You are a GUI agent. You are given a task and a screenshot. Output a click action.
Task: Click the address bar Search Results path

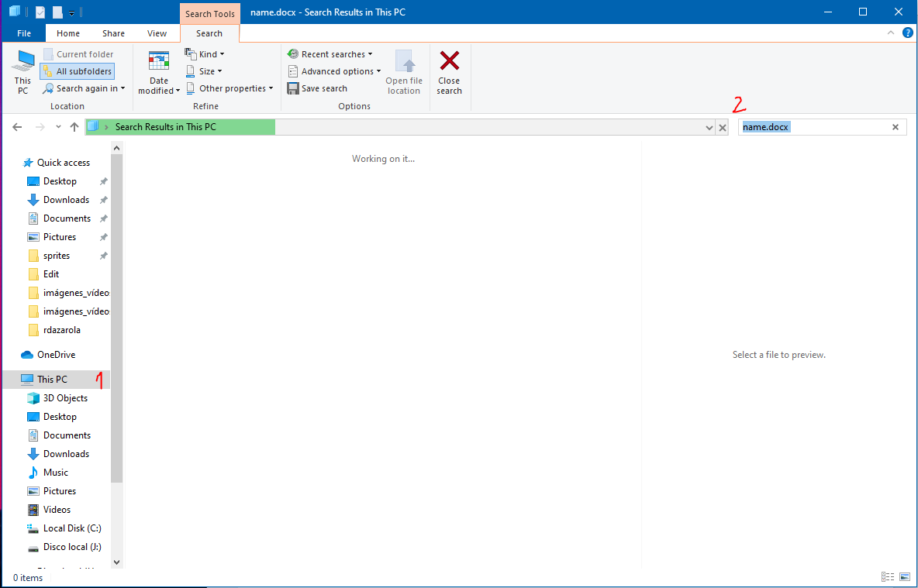point(165,127)
